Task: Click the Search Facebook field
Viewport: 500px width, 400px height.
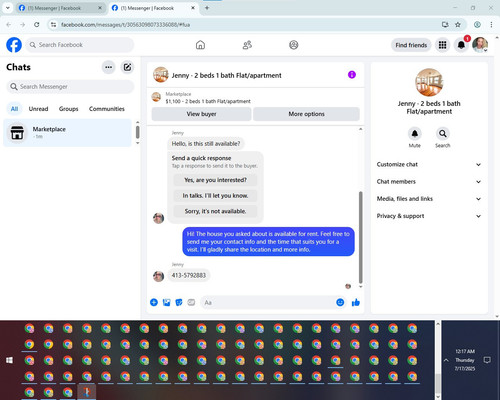Action: [x=80, y=45]
